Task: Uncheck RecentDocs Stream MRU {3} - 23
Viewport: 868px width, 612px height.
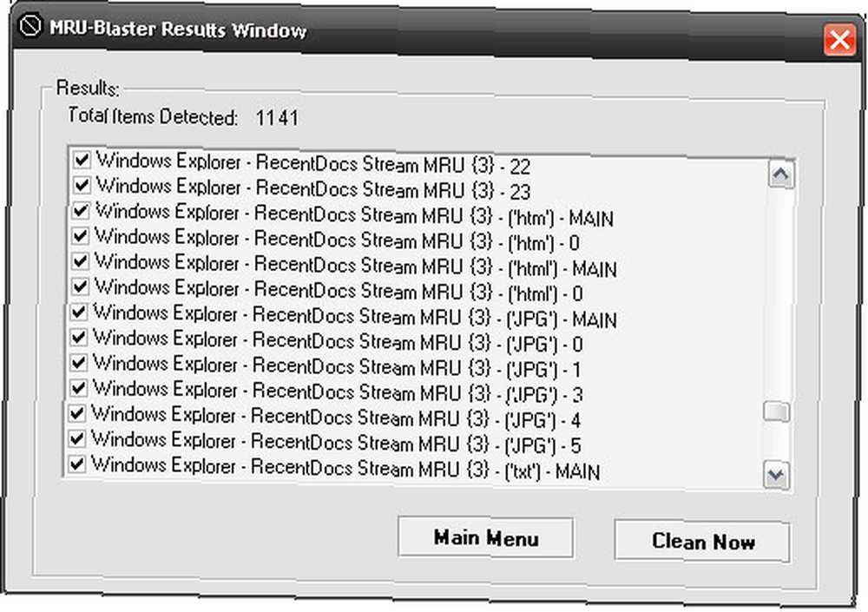Action: click(x=82, y=184)
